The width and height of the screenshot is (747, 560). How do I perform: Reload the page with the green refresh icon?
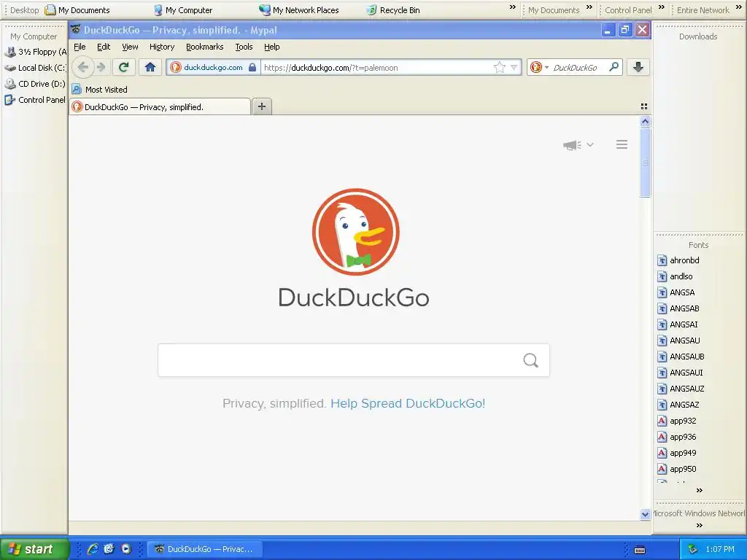coord(124,67)
